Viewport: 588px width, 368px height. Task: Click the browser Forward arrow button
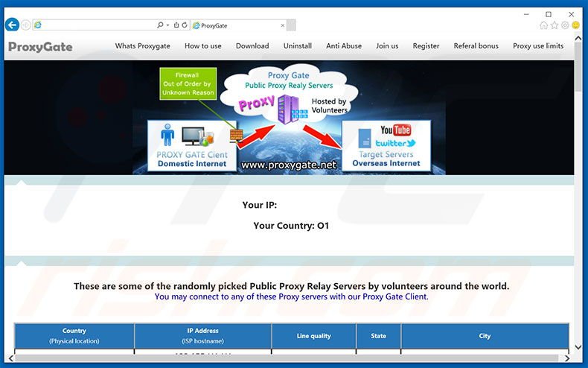(26, 25)
